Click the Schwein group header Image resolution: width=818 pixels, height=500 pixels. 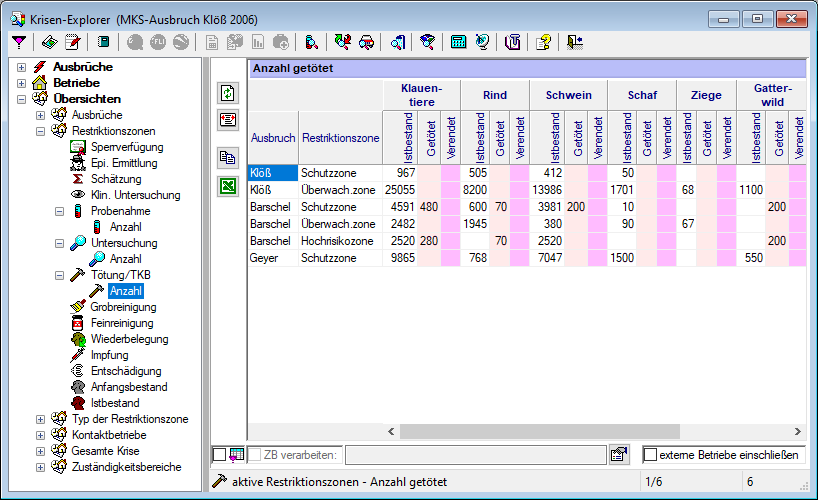[x=568, y=95]
